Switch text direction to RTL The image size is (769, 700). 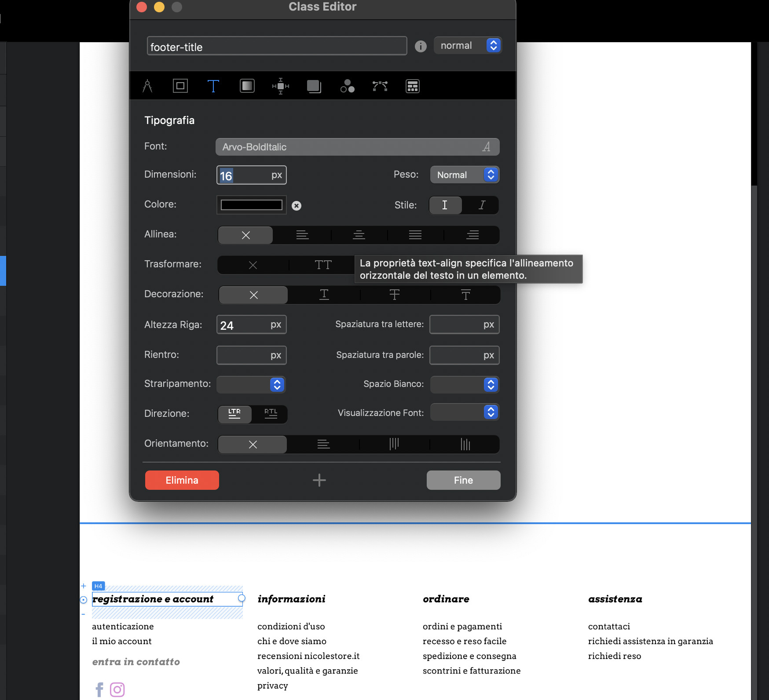point(271,414)
